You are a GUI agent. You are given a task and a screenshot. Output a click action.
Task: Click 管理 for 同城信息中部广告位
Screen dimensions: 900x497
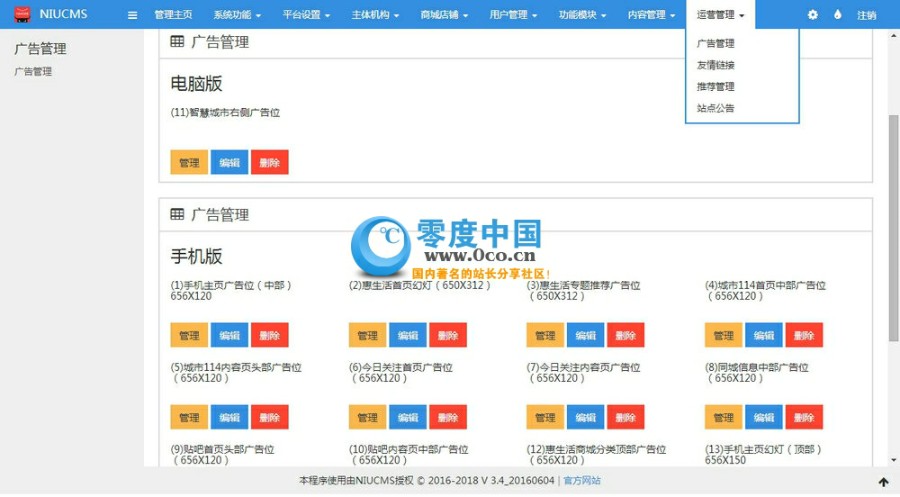coord(724,417)
